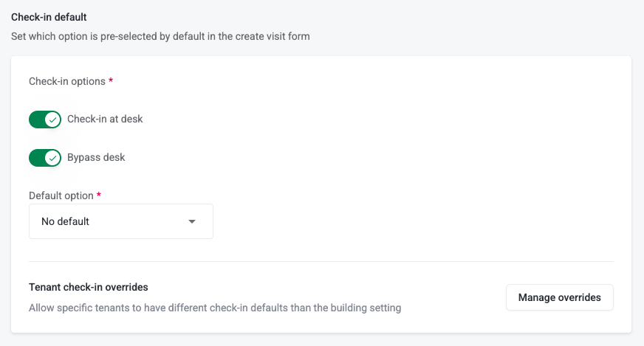The height and width of the screenshot is (346, 644).
Task: Click the caret arrow in Default option
Action: [192, 221]
